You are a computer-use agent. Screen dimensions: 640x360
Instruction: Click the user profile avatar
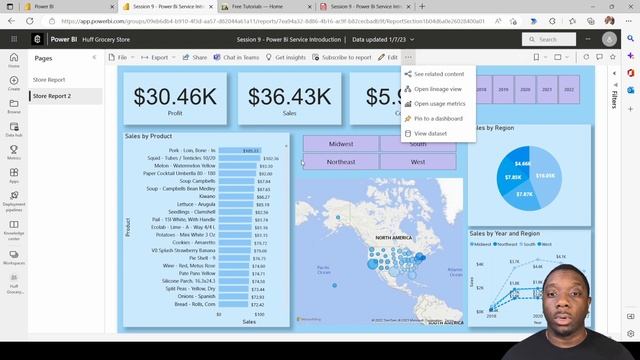pyautogui.click(x=609, y=39)
